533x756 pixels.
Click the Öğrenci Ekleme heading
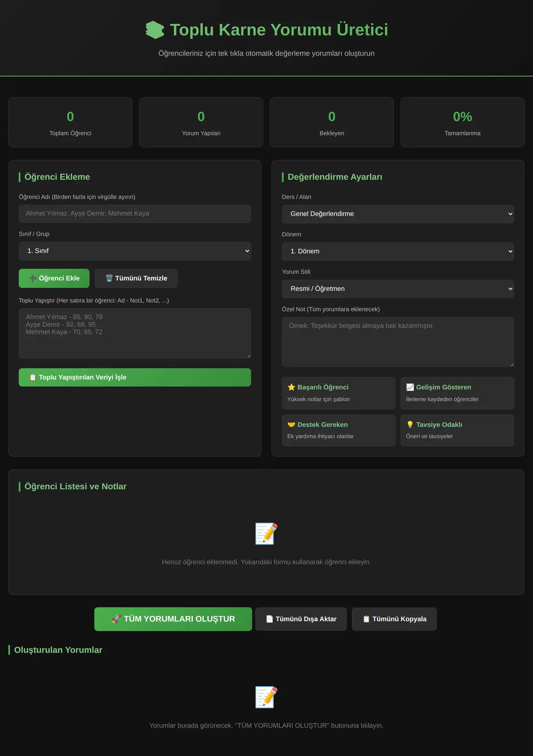(57, 177)
